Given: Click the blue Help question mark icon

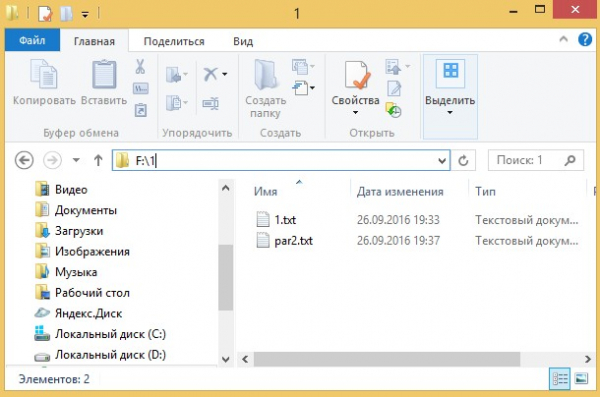Looking at the screenshot, I should [585, 39].
